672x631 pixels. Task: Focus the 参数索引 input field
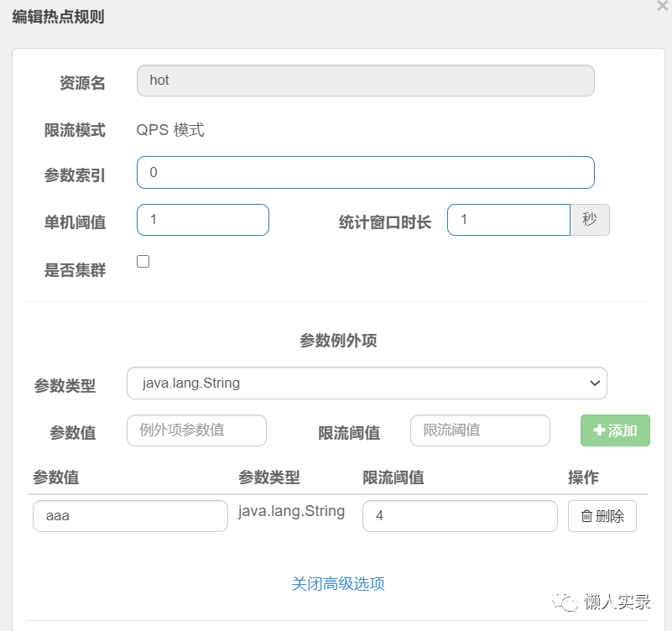365,172
